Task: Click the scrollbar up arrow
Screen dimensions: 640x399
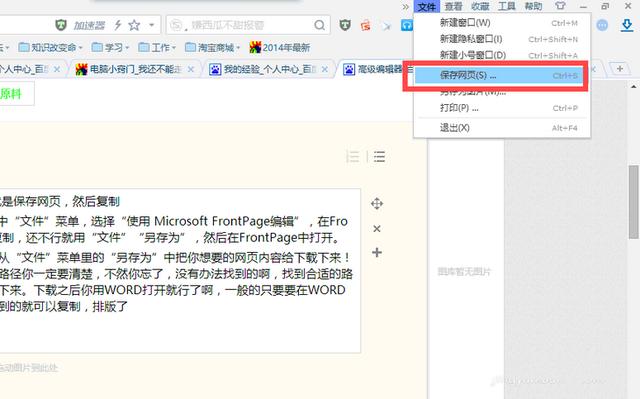Action: click(x=633, y=86)
